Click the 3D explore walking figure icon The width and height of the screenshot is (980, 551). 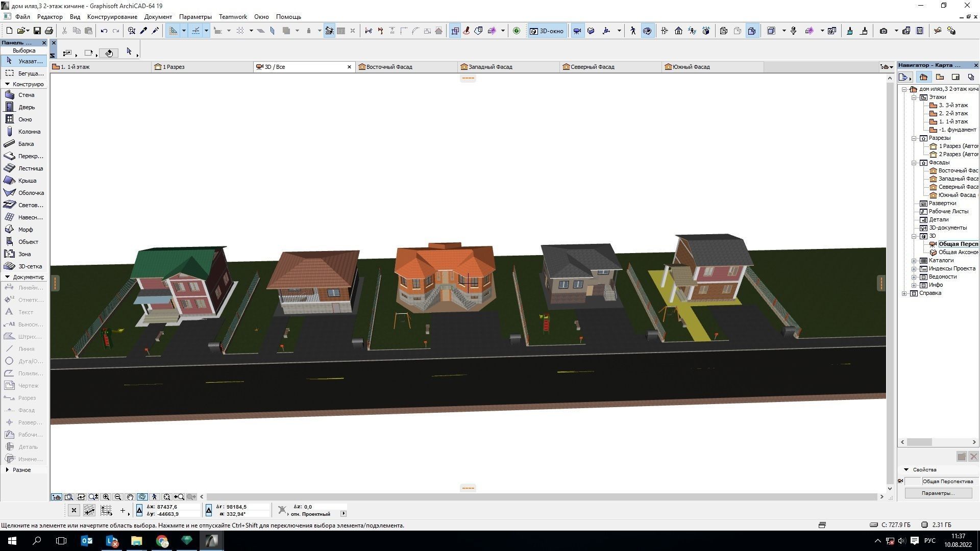pyautogui.click(x=633, y=31)
